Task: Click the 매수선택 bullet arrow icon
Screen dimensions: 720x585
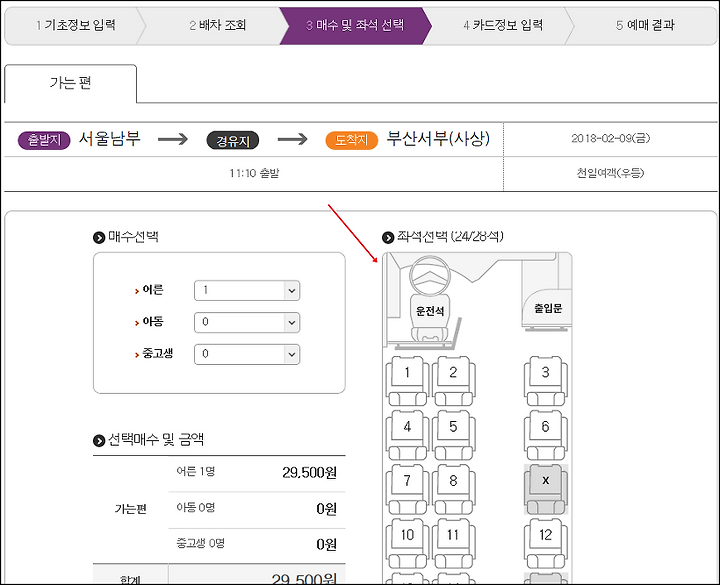Action: click(99, 237)
